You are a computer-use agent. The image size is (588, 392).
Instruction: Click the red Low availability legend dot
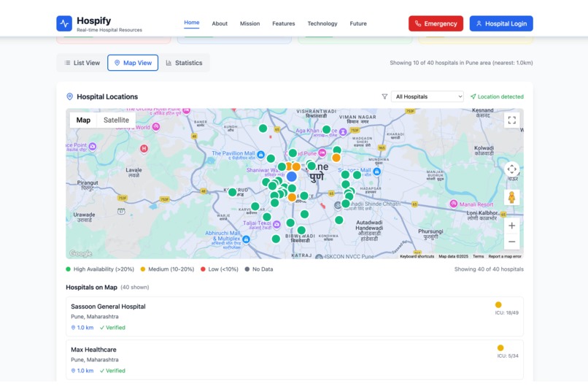(203, 269)
